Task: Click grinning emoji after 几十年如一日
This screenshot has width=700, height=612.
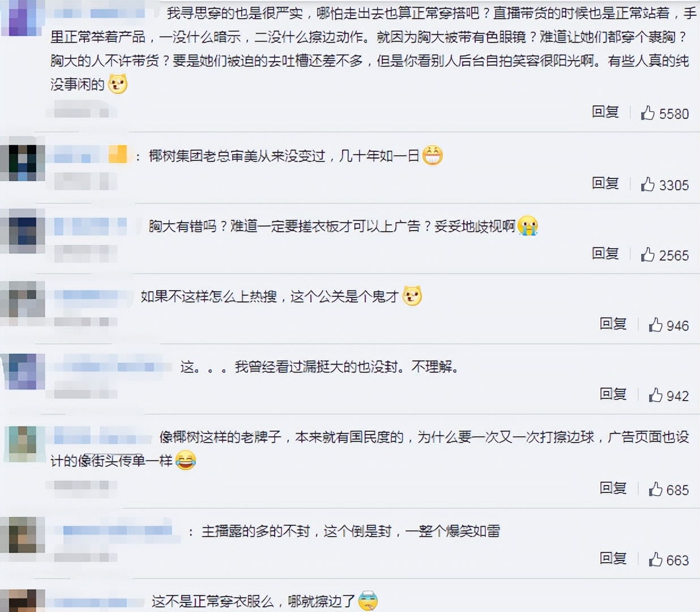Action: 432,155
